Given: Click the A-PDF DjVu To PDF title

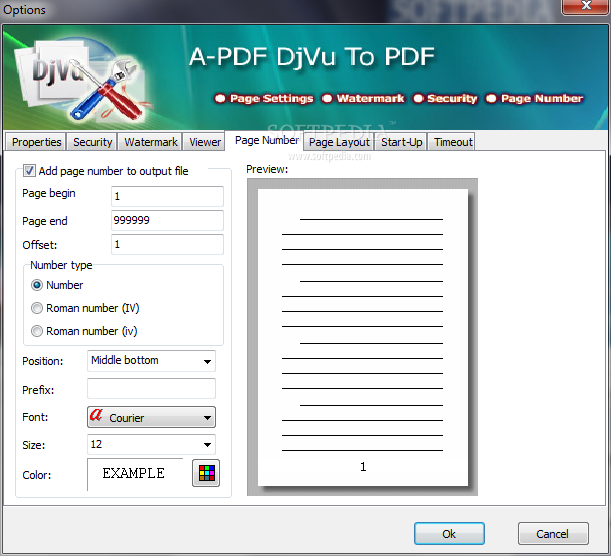Looking at the screenshot, I should coord(312,56).
